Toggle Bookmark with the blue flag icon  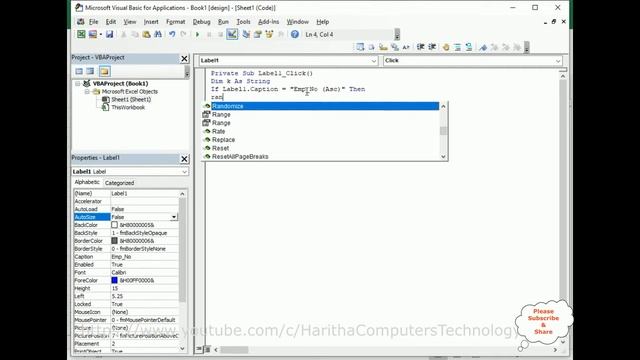tap(483, 47)
